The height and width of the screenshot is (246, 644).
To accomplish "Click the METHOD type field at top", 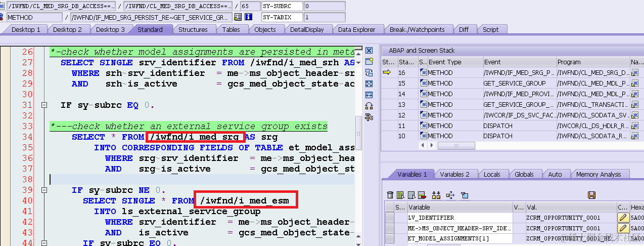I will 34,17.
